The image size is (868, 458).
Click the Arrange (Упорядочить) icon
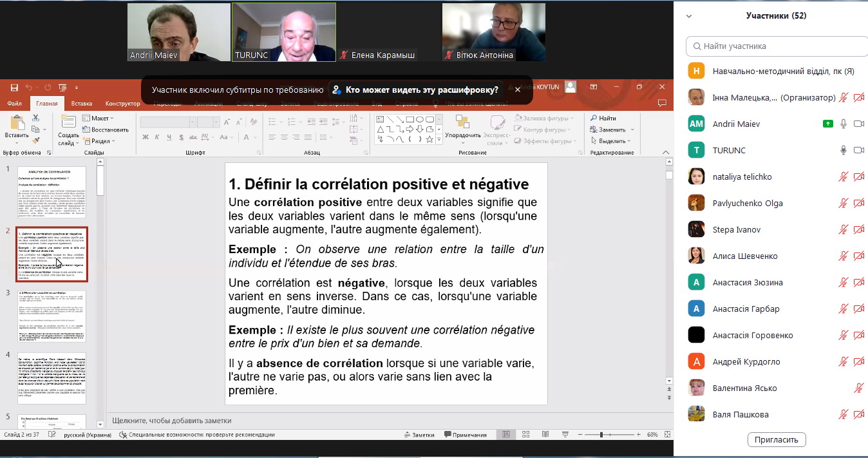tap(462, 126)
